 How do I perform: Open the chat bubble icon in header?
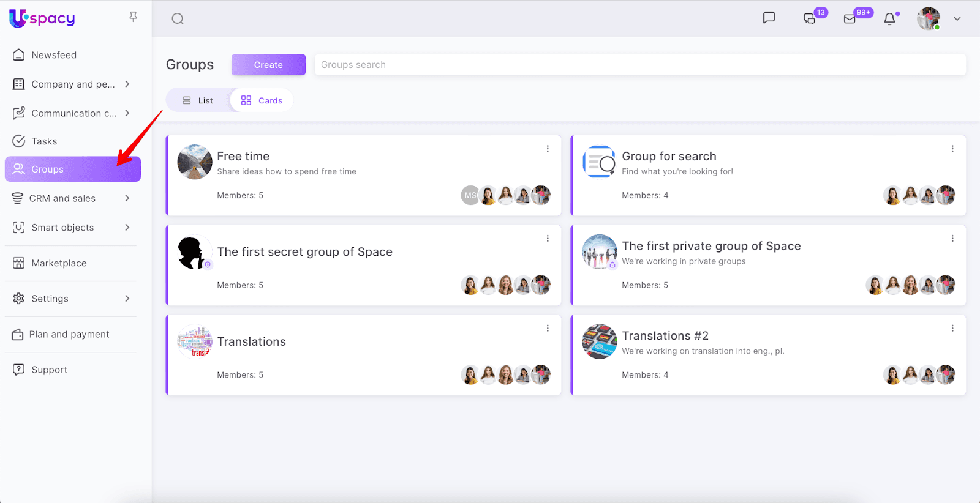[769, 18]
